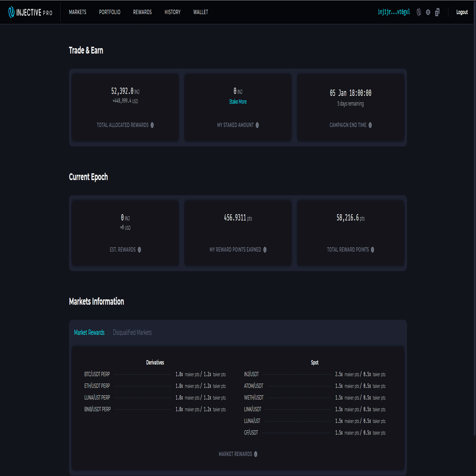Click the ETH/USDT PERP market row
476x476 pixels.
pos(155,386)
